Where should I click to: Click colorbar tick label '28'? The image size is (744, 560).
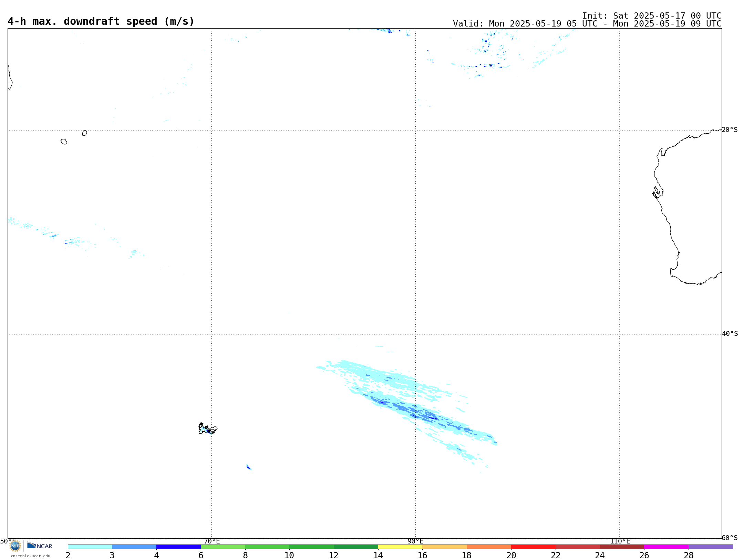(689, 556)
